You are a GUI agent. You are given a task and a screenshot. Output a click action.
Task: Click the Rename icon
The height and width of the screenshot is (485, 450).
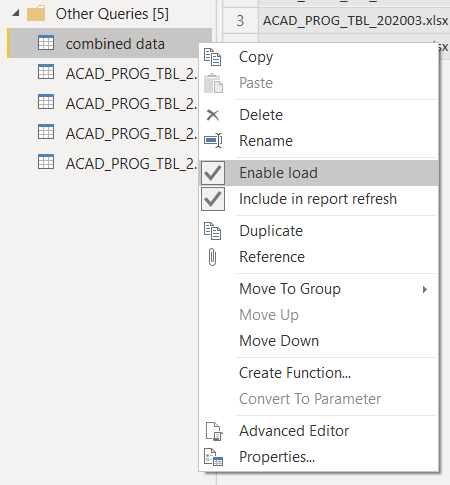(213, 140)
